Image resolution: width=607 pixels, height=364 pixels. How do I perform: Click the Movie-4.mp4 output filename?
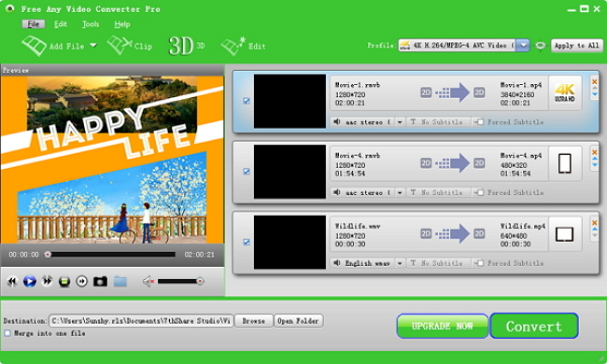click(x=521, y=156)
